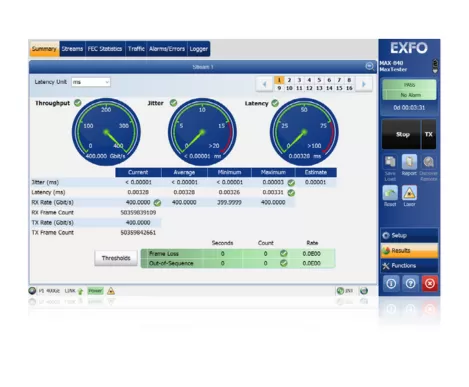Click the Throughput gauge dial
Viewport: 469px width, 387px height.
(x=106, y=132)
